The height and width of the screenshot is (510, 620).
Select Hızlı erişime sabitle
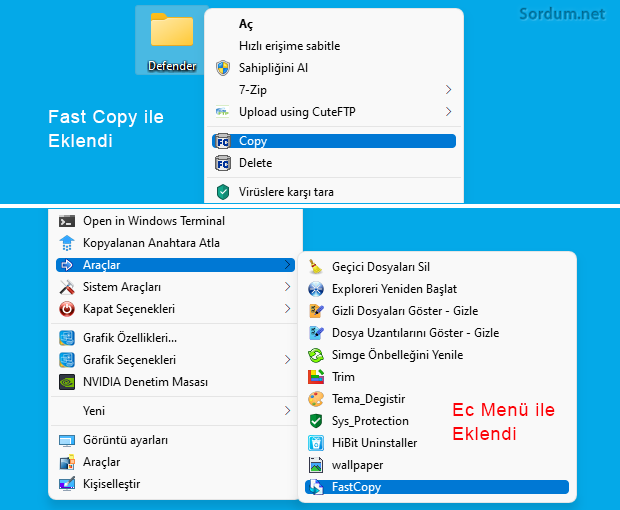point(334,46)
